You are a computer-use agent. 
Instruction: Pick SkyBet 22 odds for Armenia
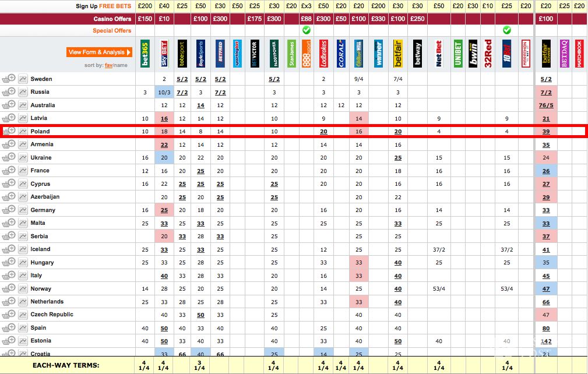point(164,144)
